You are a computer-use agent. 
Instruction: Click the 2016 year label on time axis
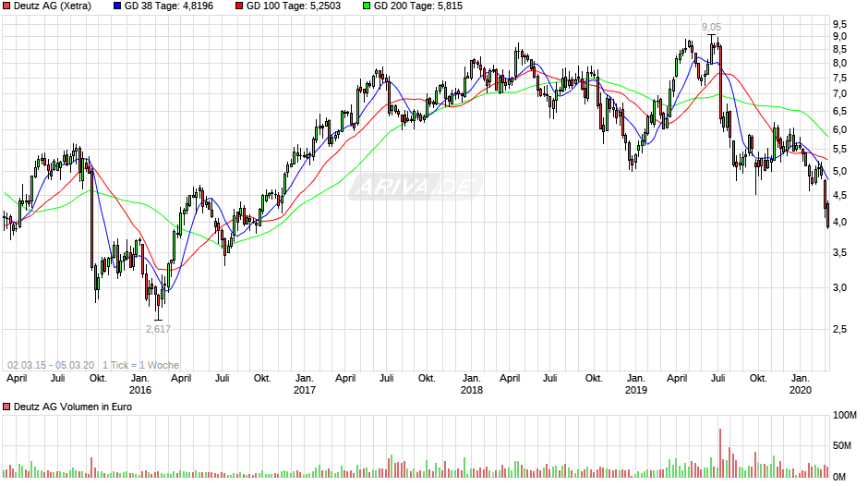140,390
